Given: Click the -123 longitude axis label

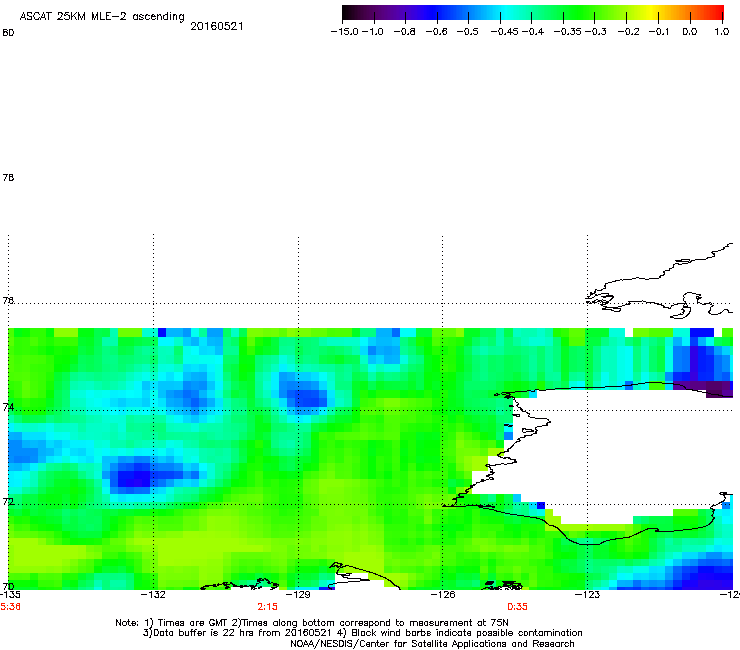Looking at the screenshot, I should [587, 595].
